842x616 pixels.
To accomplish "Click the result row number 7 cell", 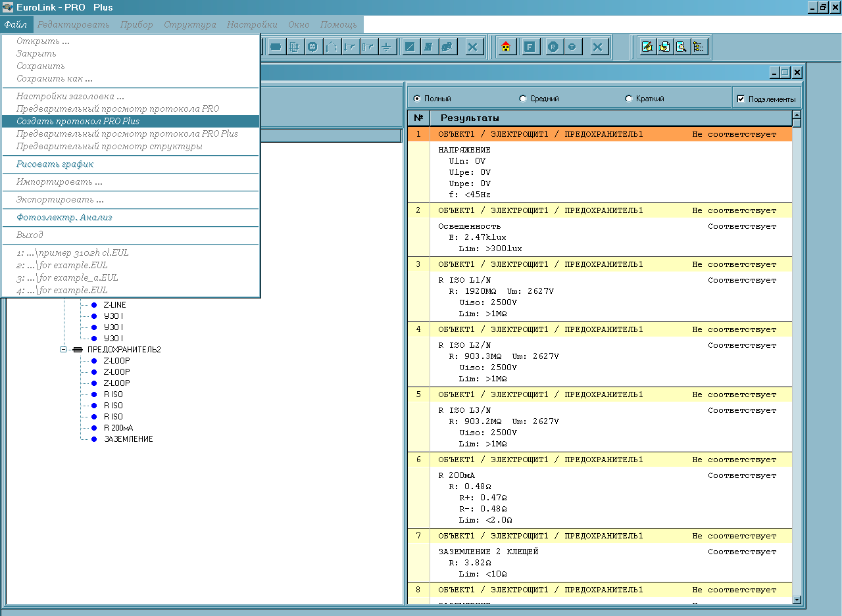I will (x=418, y=536).
